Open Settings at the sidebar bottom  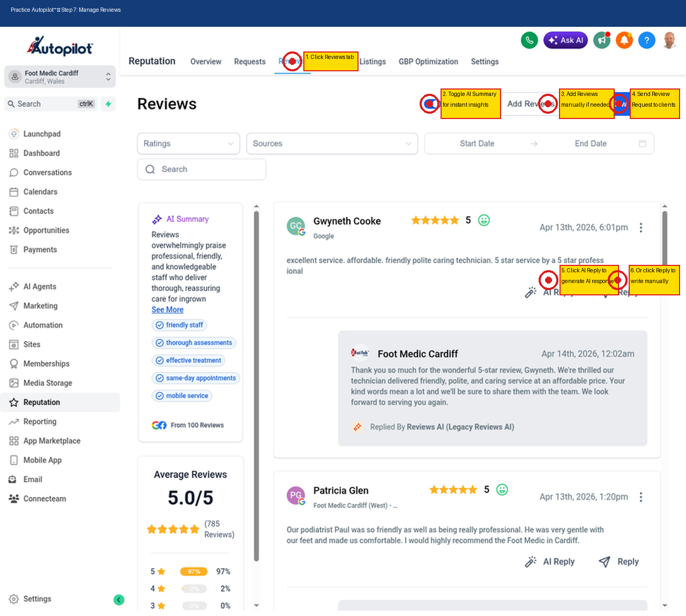point(37,599)
